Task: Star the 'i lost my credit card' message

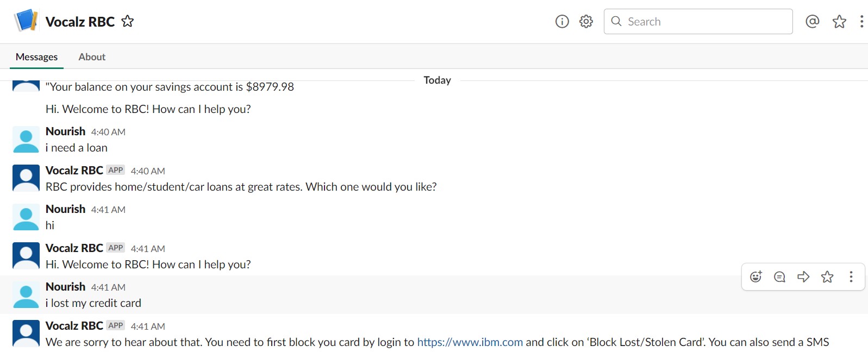Action: coord(827,277)
